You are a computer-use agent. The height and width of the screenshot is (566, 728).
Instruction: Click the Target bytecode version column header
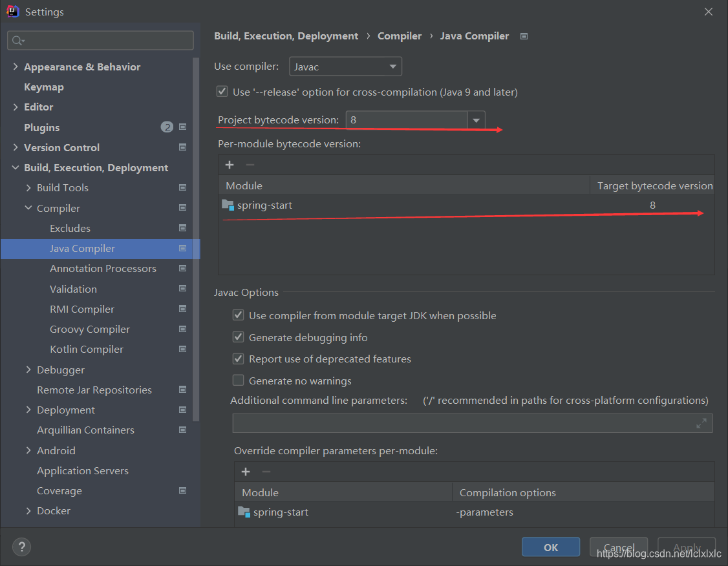[x=652, y=185]
